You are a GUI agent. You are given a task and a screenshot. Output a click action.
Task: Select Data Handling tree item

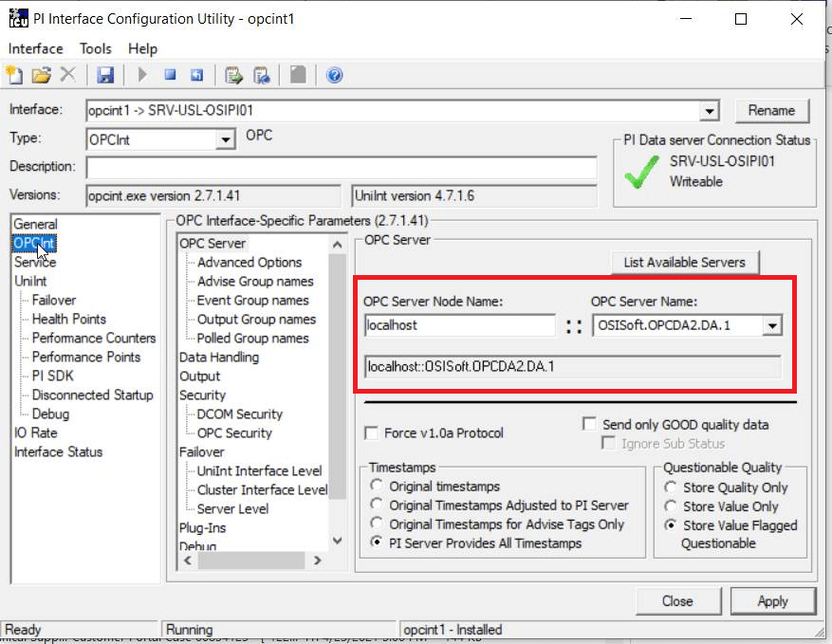(219, 357)
